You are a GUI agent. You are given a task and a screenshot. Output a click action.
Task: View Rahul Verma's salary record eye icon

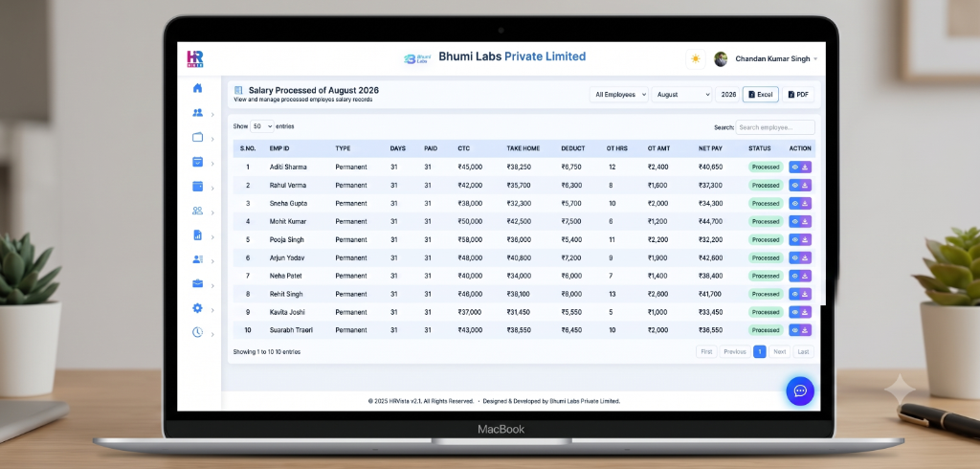(795, 185)
